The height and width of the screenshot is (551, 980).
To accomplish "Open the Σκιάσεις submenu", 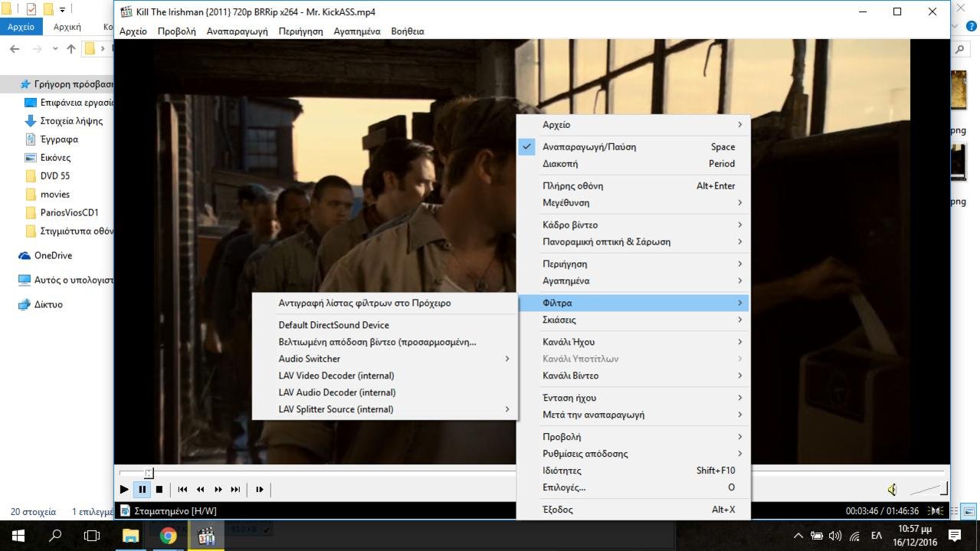I will click(559, 320).
